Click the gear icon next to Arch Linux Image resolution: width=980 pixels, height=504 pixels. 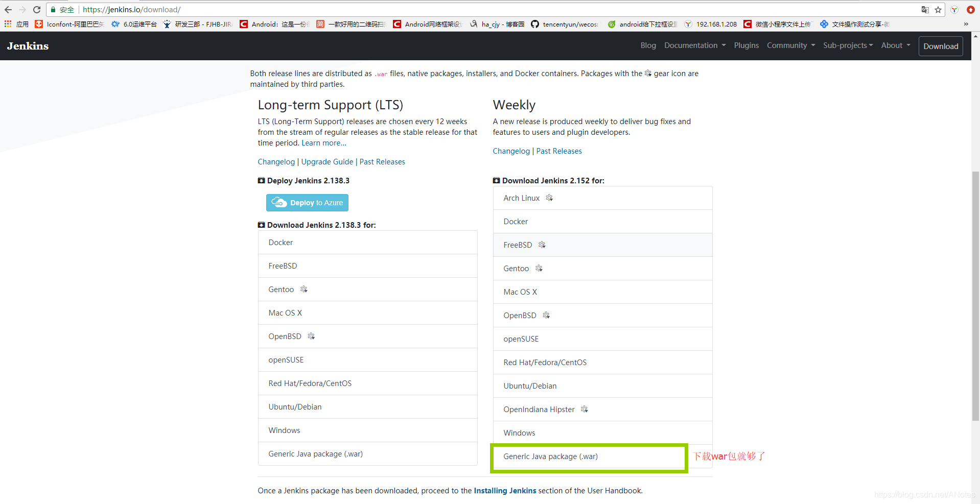pyautogui.click(x=549, y=198)
